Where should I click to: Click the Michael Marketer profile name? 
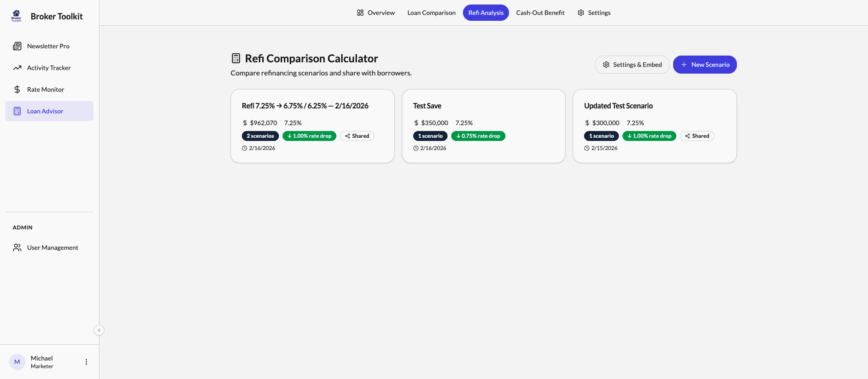click(x=42, y=362)
